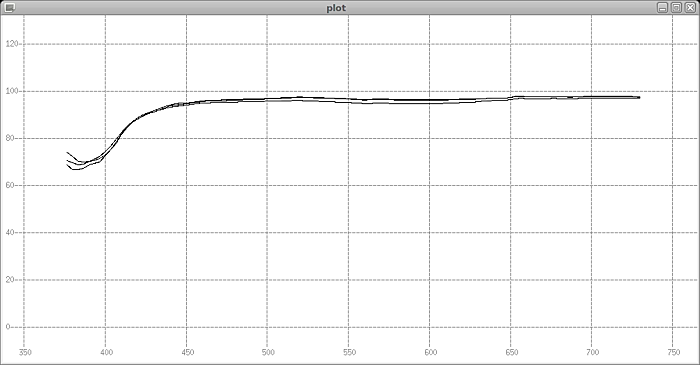Screen dimensions: 700x365
Task: Click the x-axis label 450
Action: click(188, 353)
